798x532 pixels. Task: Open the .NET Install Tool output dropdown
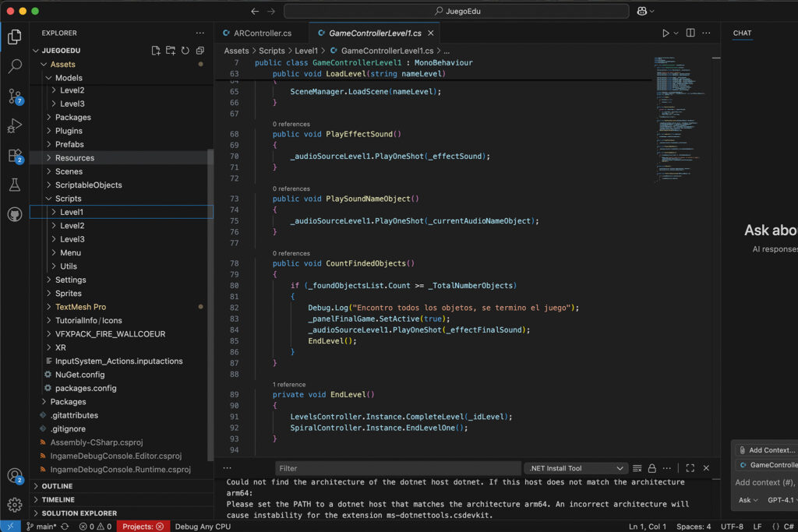point(576,468)
